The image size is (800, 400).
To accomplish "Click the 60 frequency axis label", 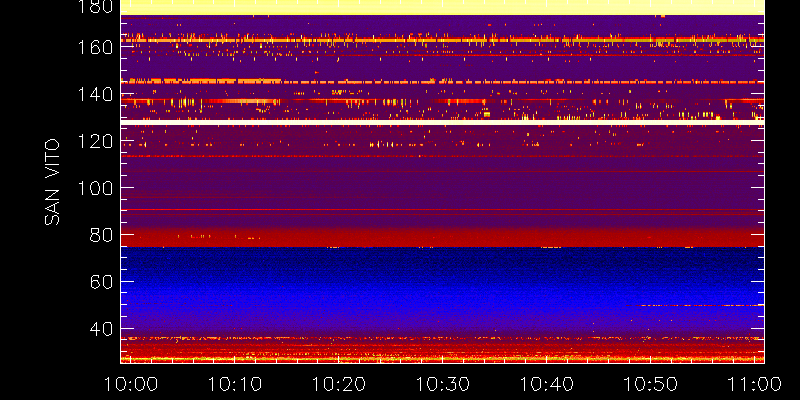I will [x=101, y=282].
